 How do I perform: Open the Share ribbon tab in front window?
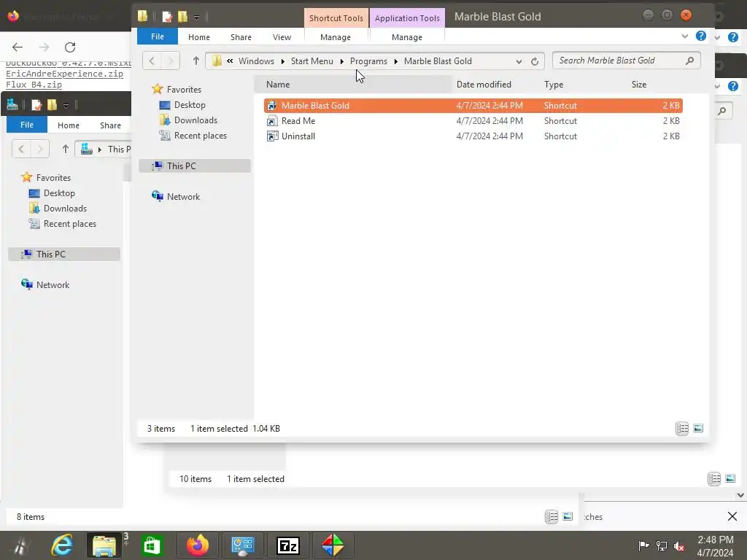(x=241, y=37)
